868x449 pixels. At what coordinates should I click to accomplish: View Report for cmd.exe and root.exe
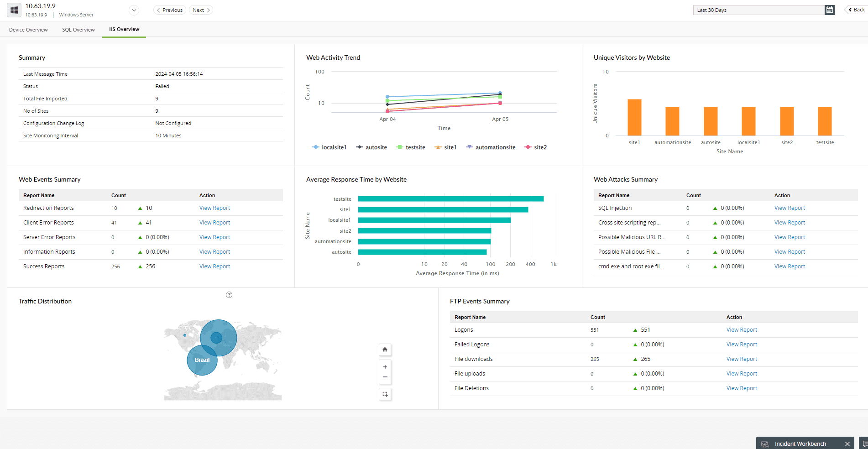tap(790, 266)
